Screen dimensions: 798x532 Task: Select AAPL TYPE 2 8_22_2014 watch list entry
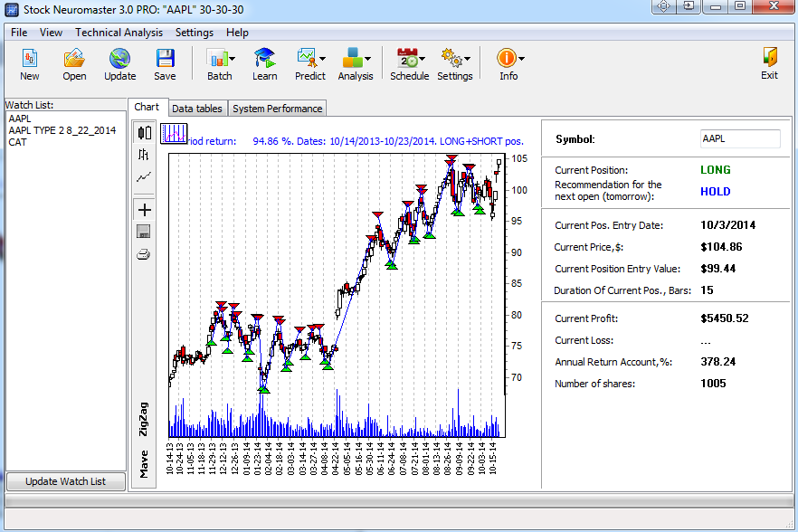[62, 130]
